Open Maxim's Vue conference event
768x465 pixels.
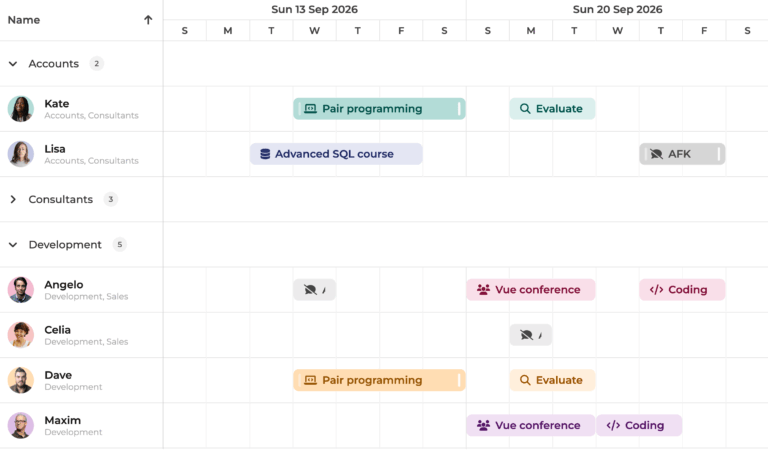coord(530,425)
